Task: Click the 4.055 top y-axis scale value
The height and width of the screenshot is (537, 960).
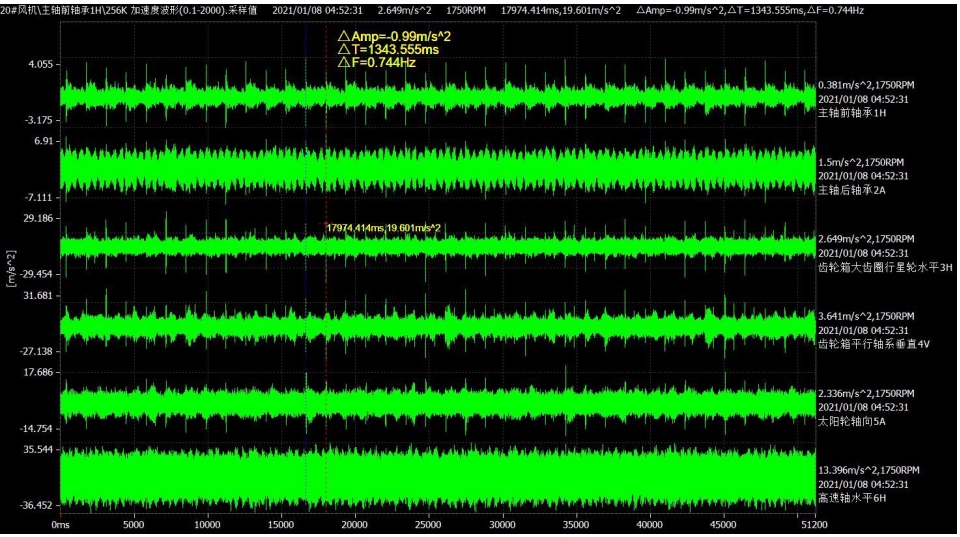Action: click(x=38, y=64)
